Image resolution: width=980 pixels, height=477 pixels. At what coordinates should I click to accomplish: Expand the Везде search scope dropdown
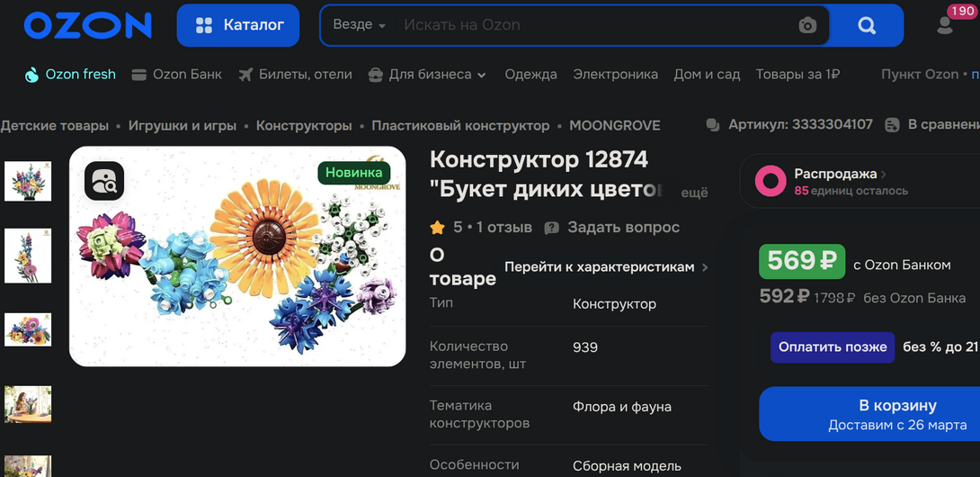(359, 25)
